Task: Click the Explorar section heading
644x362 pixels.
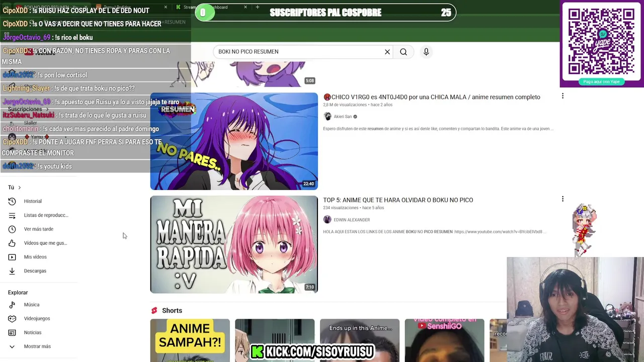Action: pos(18,293)
